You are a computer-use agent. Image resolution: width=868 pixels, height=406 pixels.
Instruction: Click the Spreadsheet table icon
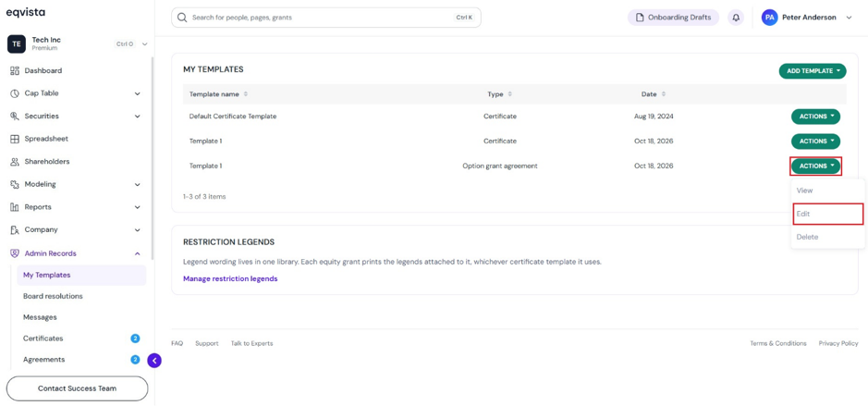(x=15, y=139)
